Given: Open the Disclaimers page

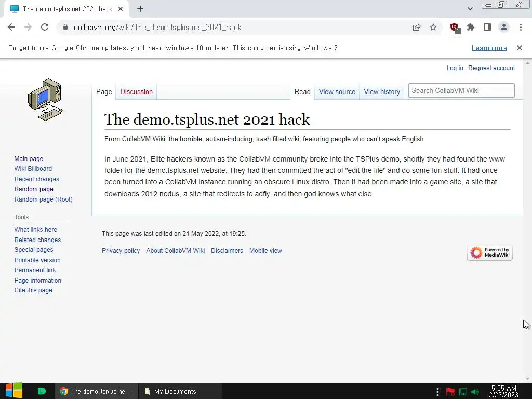Looking at the screenshot, I should pyautogui.click(x=227, y=251).
